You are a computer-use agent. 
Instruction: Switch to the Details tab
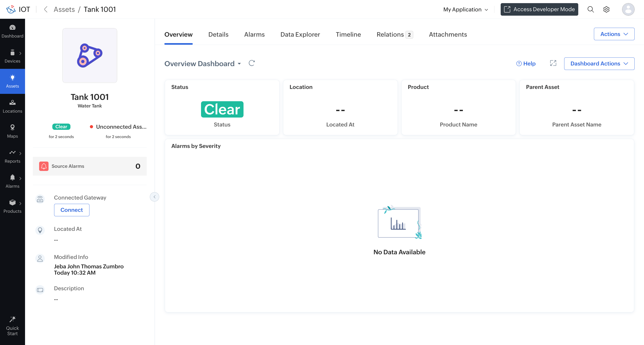tap(218, 34)
